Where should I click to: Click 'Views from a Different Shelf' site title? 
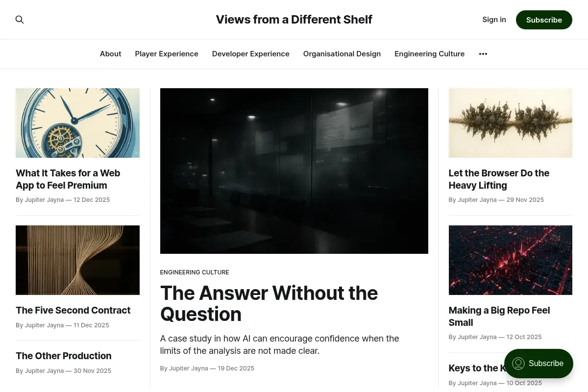coord(294,20)
